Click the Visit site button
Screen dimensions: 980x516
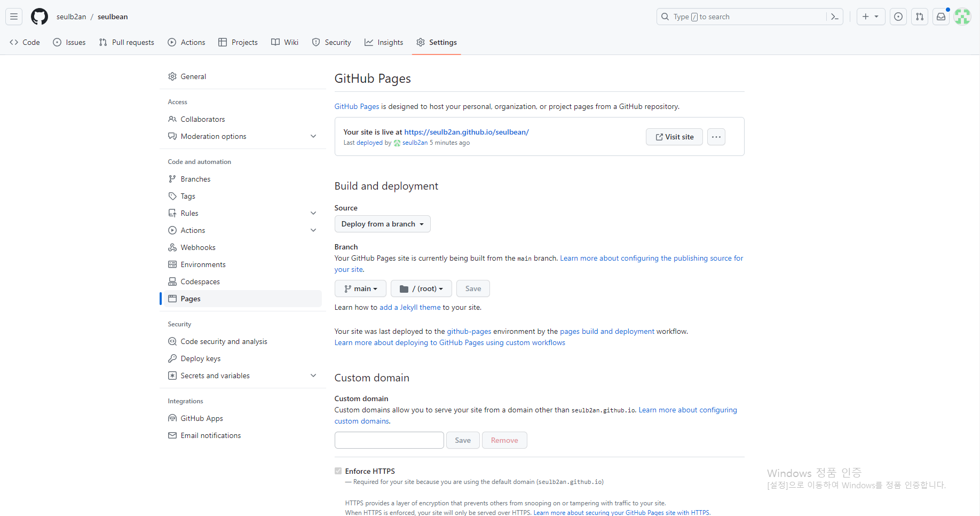tap(674, 137)
